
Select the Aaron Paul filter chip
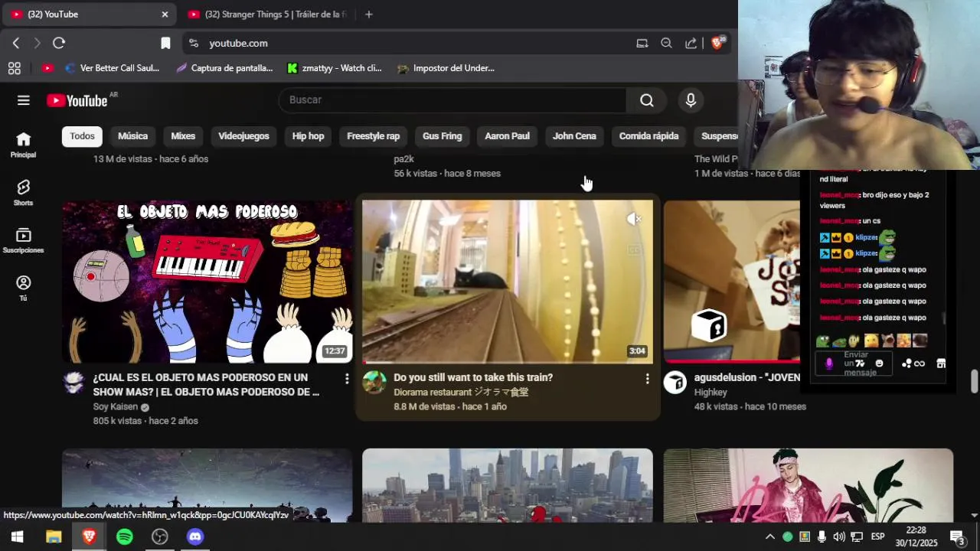point(507,136)
